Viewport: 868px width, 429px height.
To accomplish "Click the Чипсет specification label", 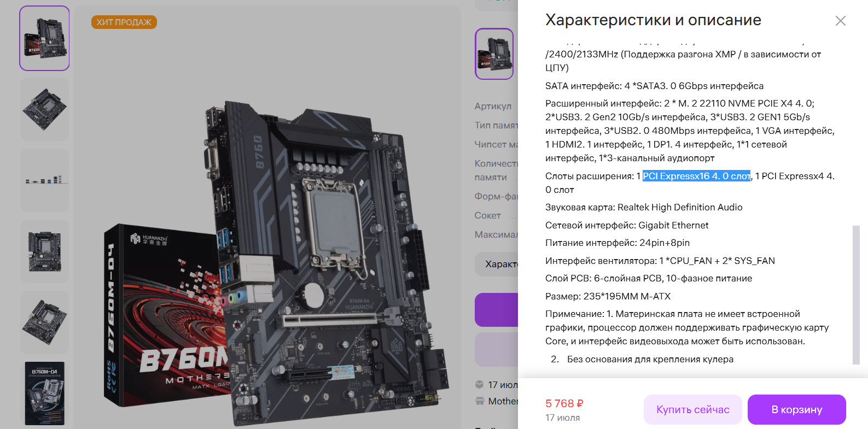I will click(x=496, y=144).
